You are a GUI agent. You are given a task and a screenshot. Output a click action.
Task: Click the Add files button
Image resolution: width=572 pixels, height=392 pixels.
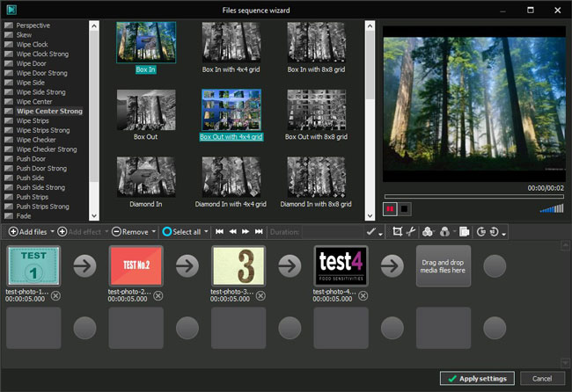point(28,232)
